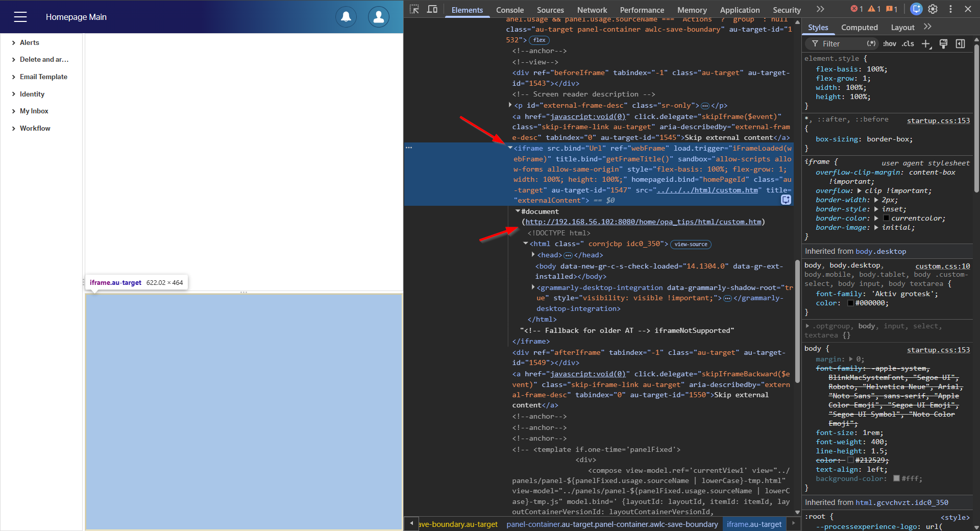
Task: Expand the head element node
Action: [x=533, y=254]
